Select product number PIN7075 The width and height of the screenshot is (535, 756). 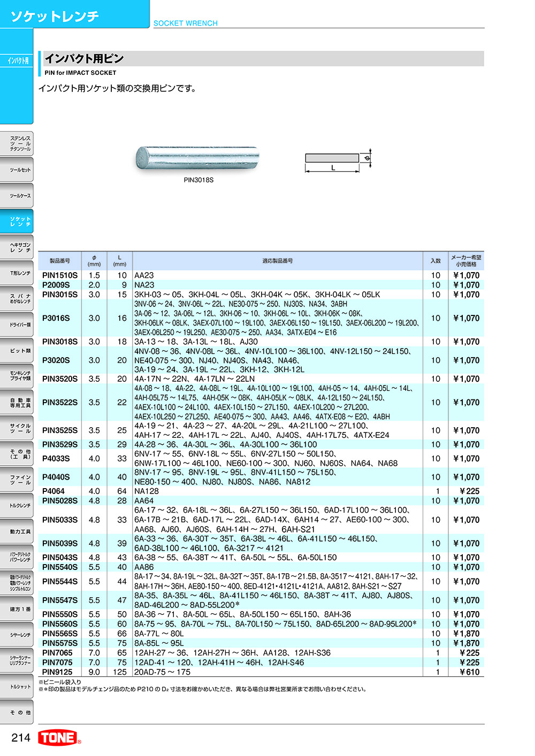(x=57, y=662)
